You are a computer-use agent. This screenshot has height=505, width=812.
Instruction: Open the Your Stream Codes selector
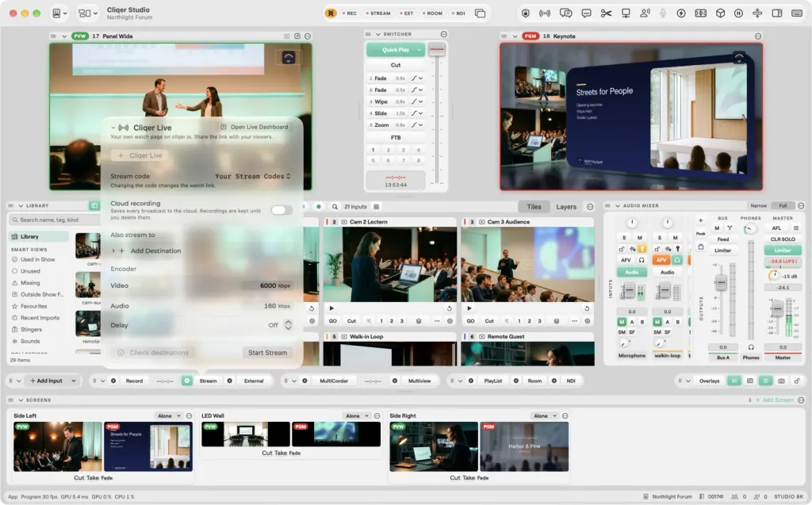click(253, 176)
